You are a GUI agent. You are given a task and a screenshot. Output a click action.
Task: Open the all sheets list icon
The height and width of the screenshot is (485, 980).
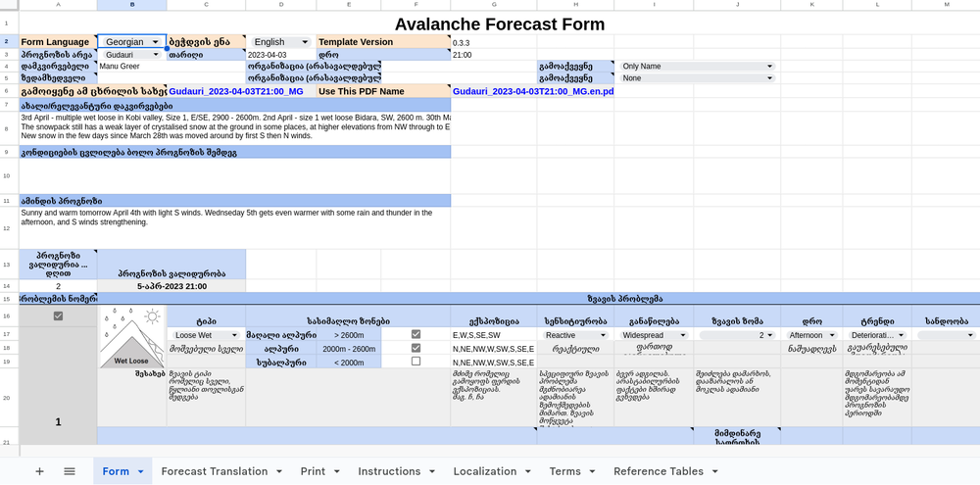70,471
